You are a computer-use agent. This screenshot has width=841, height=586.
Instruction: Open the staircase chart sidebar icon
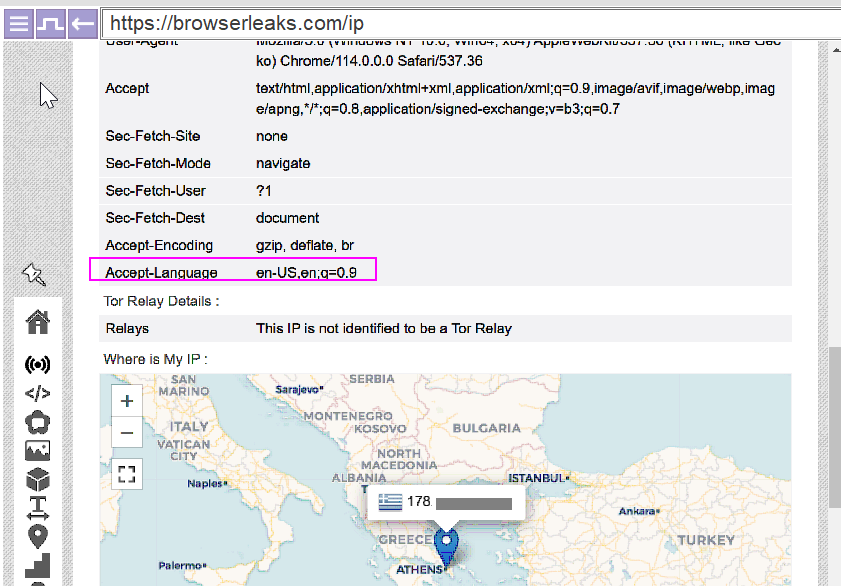[37, 565]
